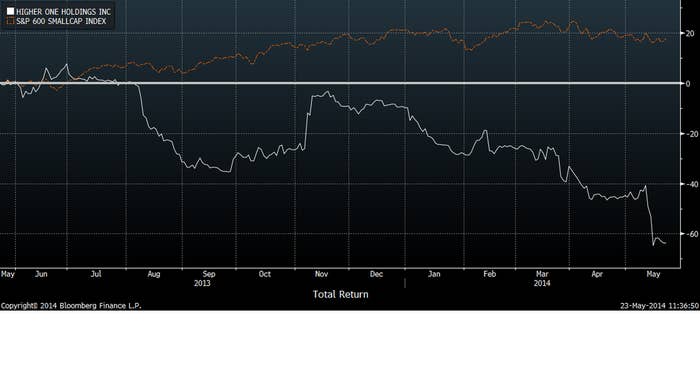Click the 2014 year label below the axis
This screenshot has width=700, height=379.
[x=542, y=283]
